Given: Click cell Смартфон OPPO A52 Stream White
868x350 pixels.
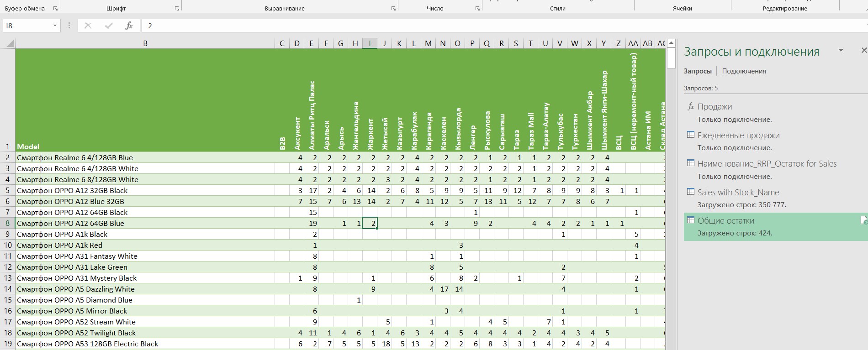Looking at the screenshot, I should point(145,322).
